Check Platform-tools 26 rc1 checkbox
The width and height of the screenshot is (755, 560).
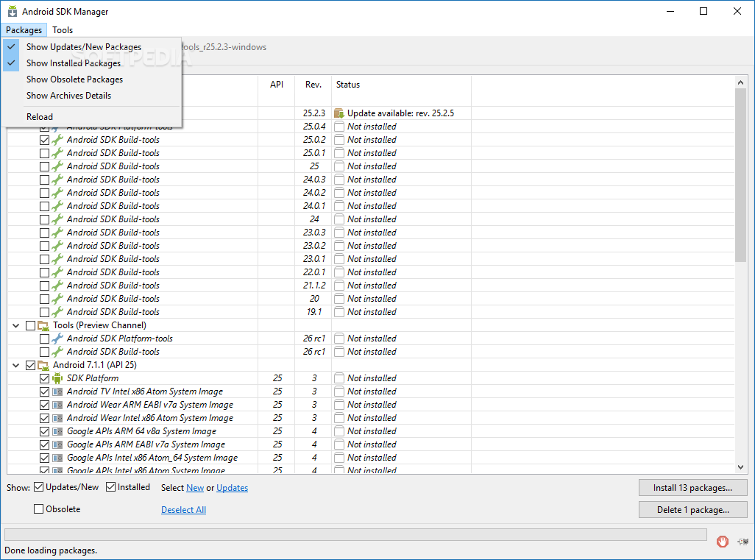(44, 339)
